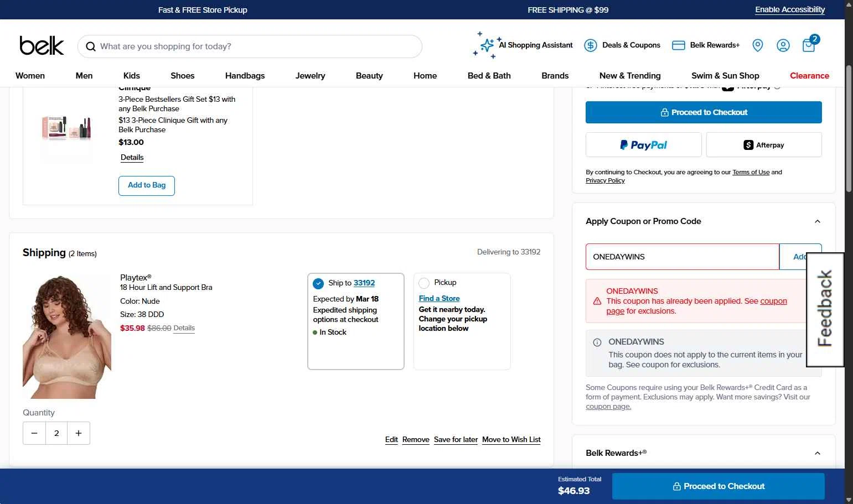Focus the coupon code input field
Image resolution: width=853 pixels, height=504 pixels.
(x=683, y=257)
